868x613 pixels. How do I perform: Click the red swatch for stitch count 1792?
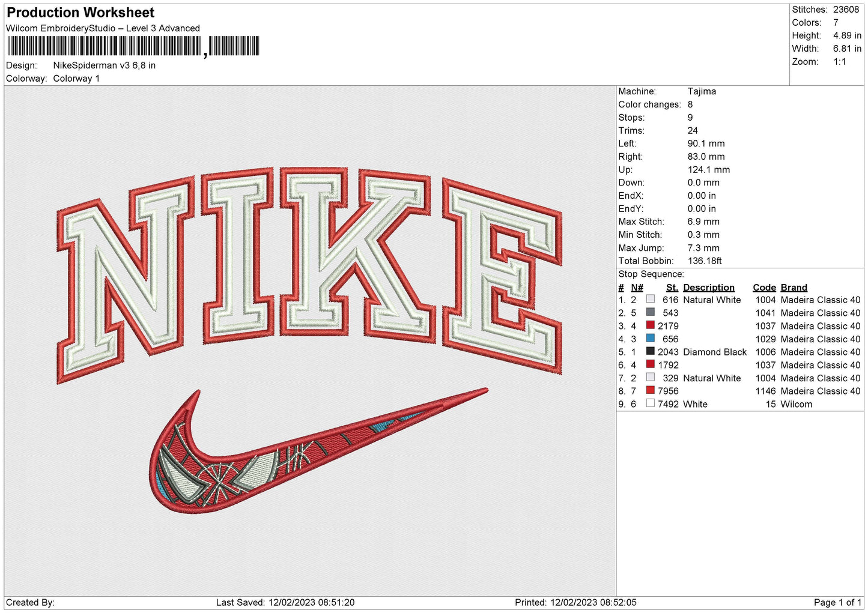[650, 364]
